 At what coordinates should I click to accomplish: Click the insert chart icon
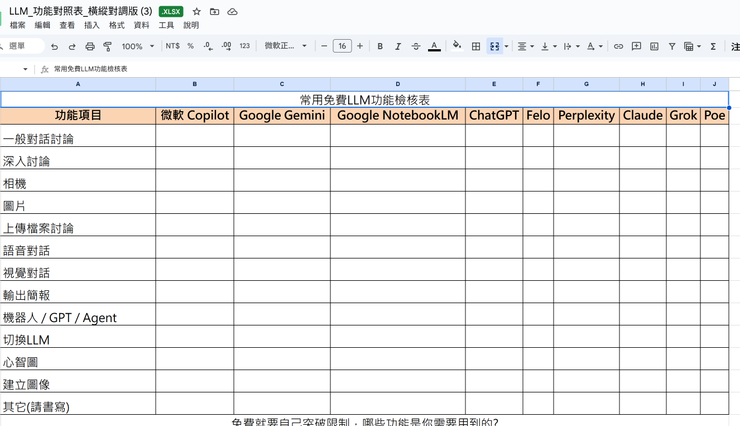pyautogui.click(x=654, y=46)
